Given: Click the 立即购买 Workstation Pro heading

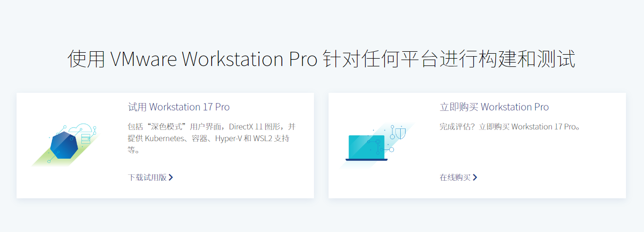Looking at the screenshot, I should 494,107.
